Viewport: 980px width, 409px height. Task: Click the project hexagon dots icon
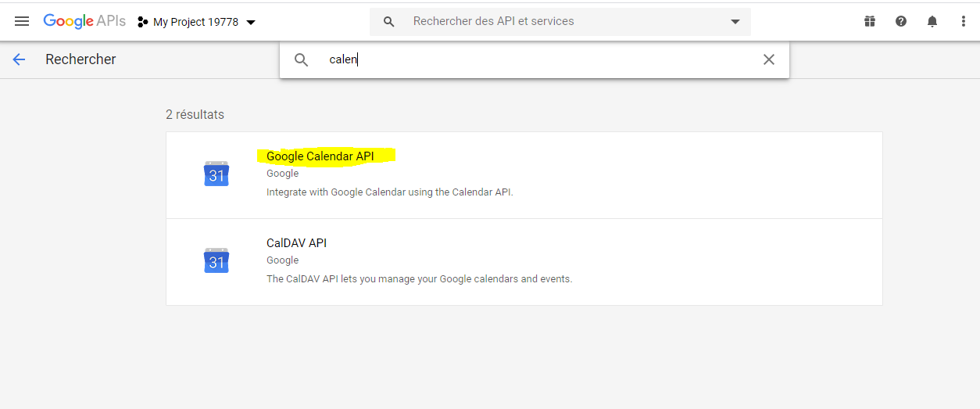[143, 22]
